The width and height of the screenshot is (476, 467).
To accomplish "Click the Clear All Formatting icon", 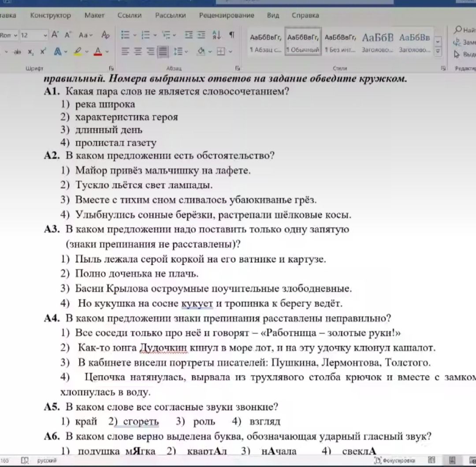I will click(x=105, y=35).
